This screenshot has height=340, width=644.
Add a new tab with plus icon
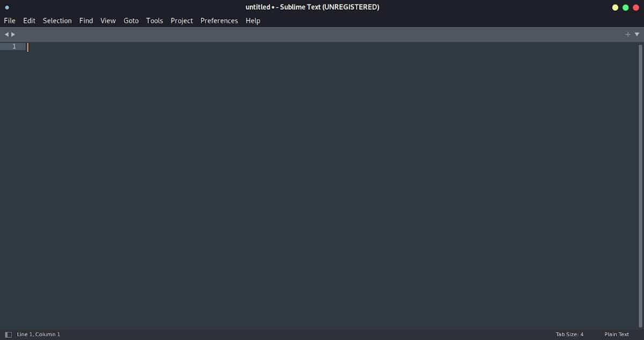pos(628,34)
